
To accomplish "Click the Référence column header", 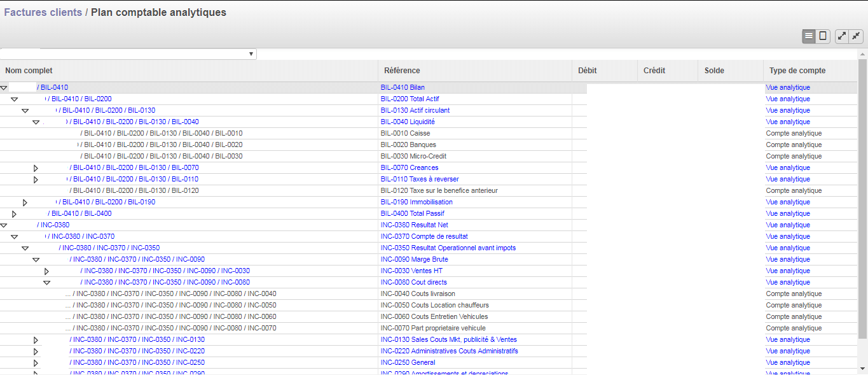I will (402, 71).
